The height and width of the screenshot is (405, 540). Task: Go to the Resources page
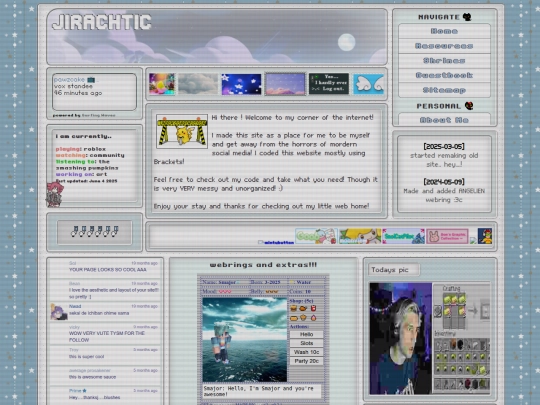click(444, 46)
